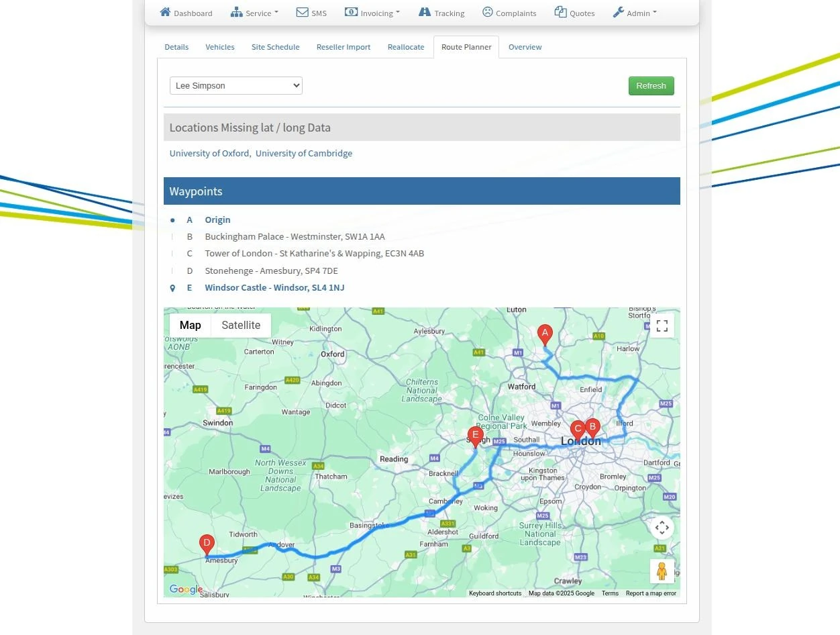Open the Complaints menu item
Screen dimensions: 840x635
click(510, 13)
